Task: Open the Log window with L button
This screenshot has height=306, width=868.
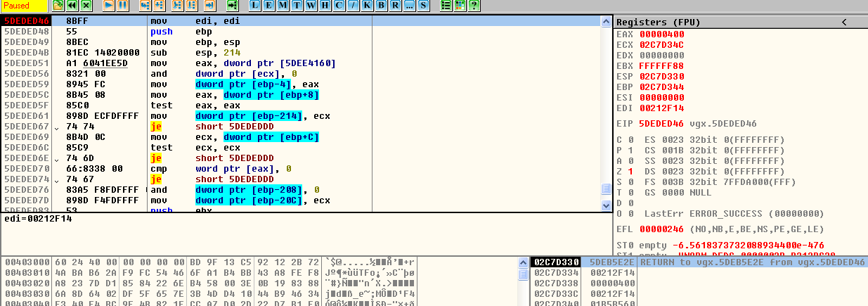Action: click(x=254, y=6)
